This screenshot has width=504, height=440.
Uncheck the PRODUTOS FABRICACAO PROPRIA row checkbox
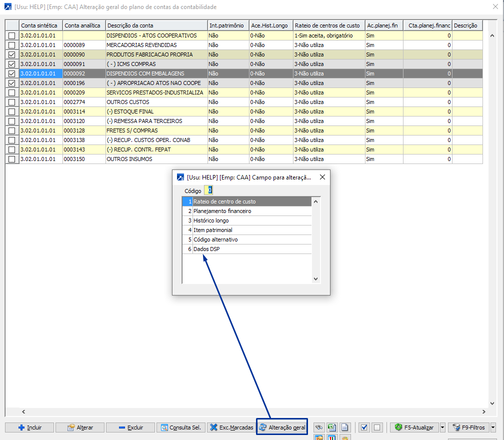[12, 54]
